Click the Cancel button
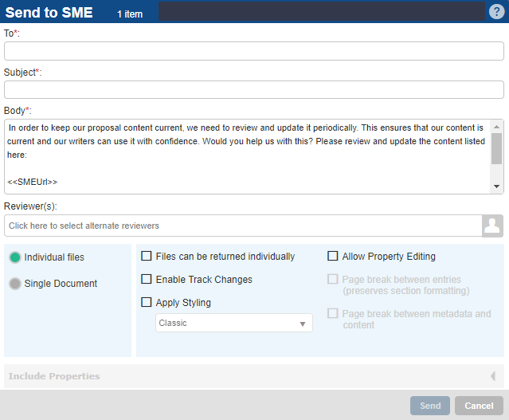The height and width of the screenshot is (420, 509). pos(480,406)
